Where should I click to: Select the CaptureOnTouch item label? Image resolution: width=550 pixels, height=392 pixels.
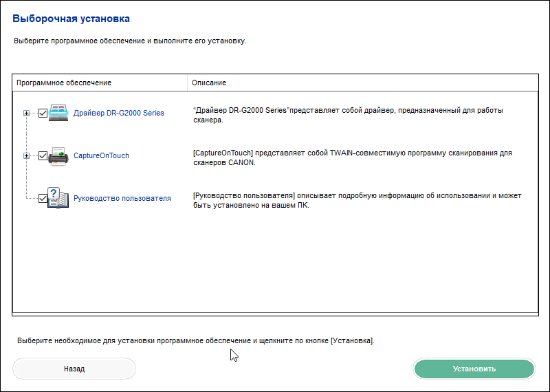[x=101, y=155]
